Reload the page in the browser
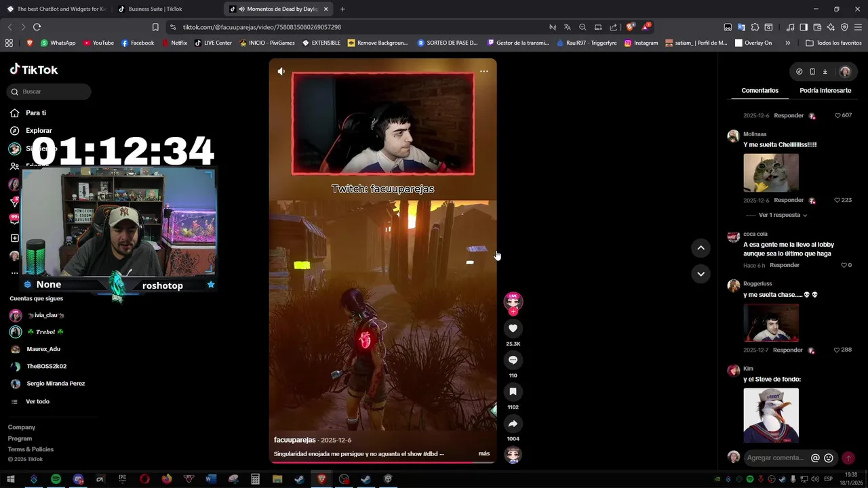 click(37, 27)
